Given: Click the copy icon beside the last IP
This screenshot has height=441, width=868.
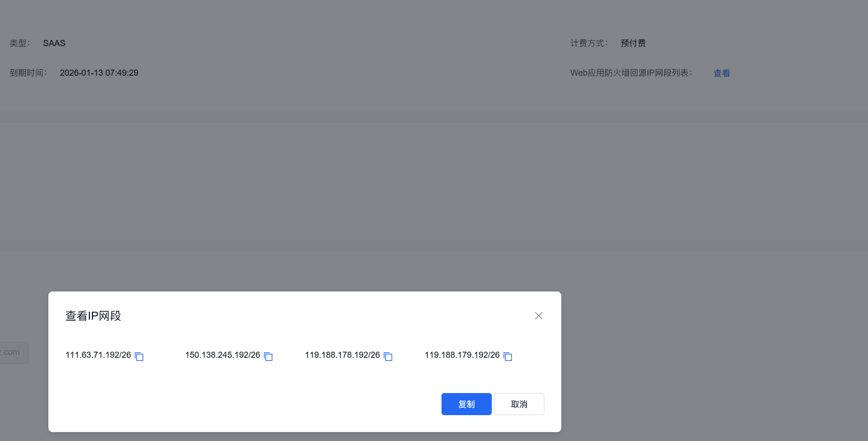Looking at the screenshot, I should coord(508,357).
